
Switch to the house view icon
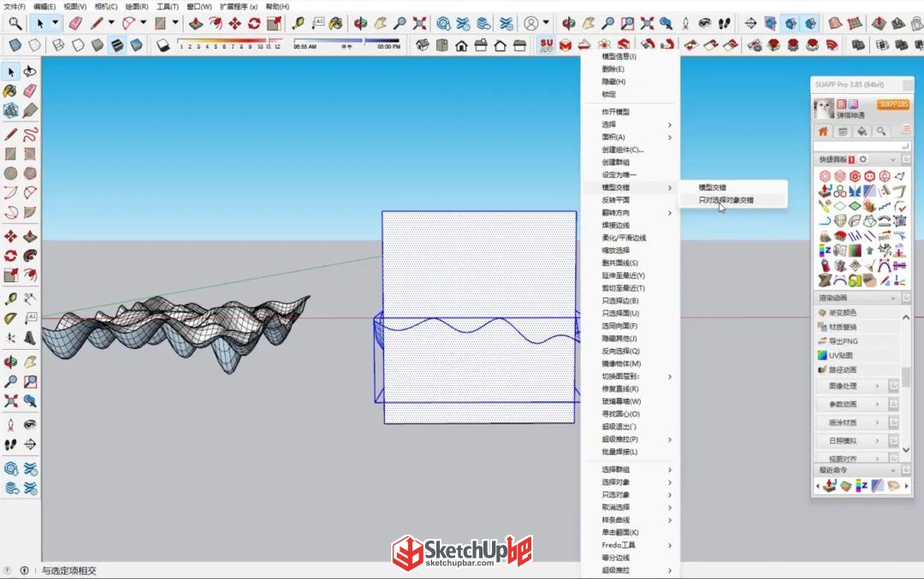click(461, 45)
